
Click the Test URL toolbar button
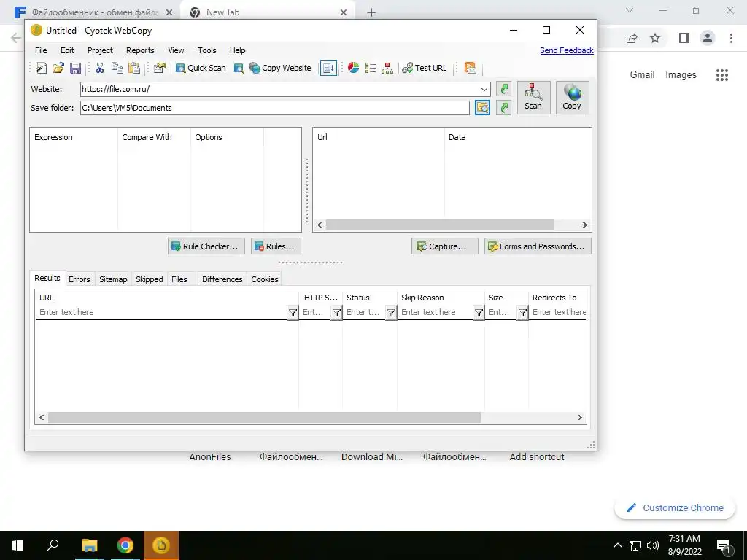[425, 68]
